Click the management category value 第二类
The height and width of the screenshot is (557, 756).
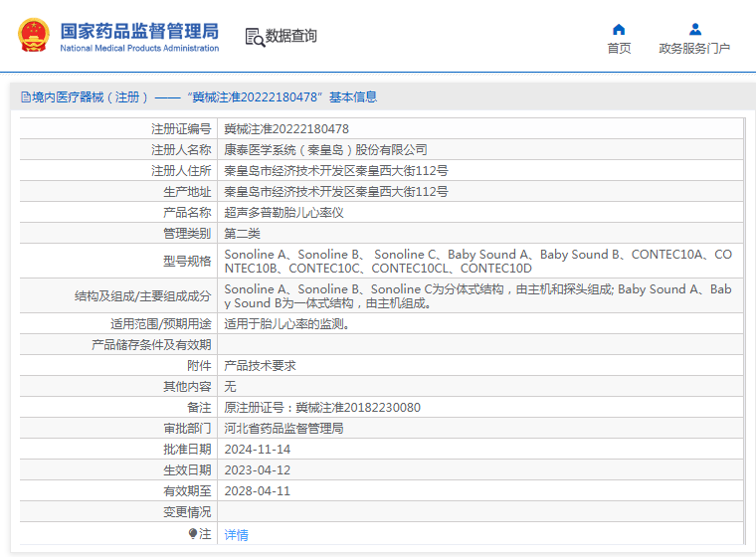[x=242, y=234]
